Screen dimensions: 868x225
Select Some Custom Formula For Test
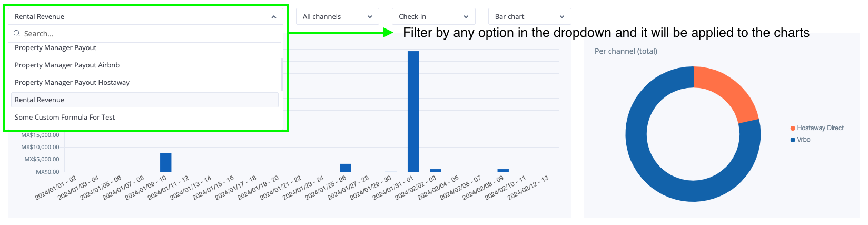65,118
